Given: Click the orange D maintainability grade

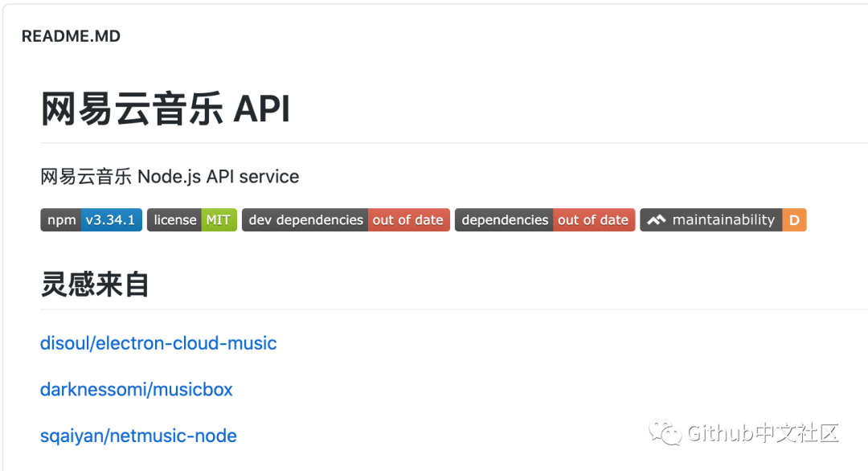Looking at the screenshot, I should pyautogui.click(x=794, y=220).
